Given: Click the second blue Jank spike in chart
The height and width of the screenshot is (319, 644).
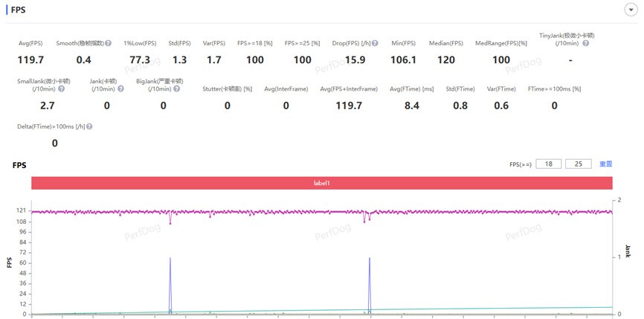Looking at the screenshot, I should (x=370, y=286).
